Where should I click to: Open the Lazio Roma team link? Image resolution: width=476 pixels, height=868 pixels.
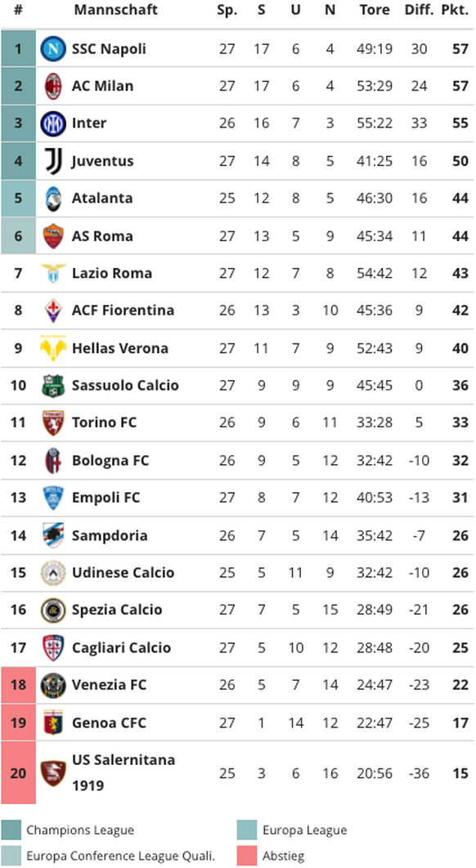(x=112, y=273)
